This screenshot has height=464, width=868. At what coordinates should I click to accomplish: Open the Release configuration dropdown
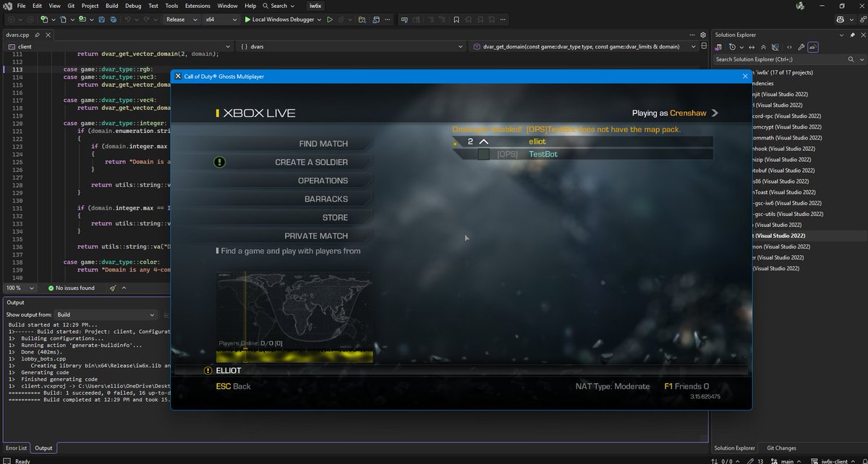coord(182,20)
